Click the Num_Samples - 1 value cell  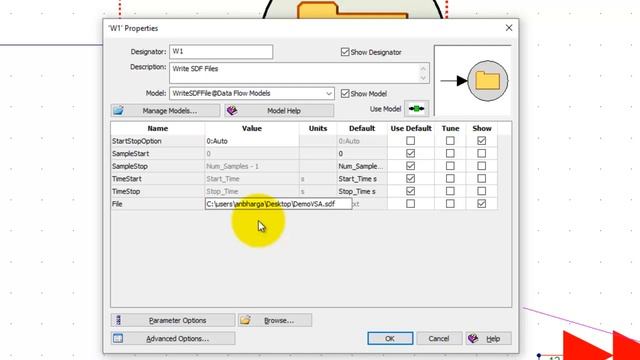(x=252, y=166)
